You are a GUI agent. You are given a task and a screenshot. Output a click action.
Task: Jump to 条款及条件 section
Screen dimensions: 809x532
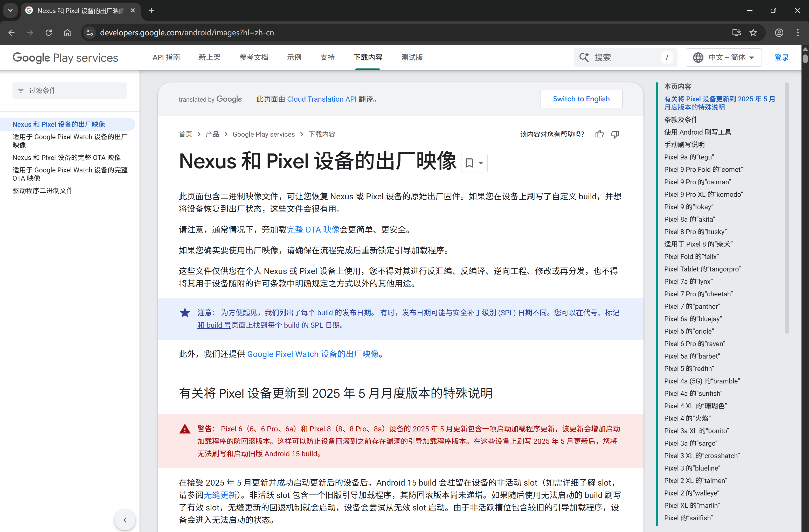[681, 120]
